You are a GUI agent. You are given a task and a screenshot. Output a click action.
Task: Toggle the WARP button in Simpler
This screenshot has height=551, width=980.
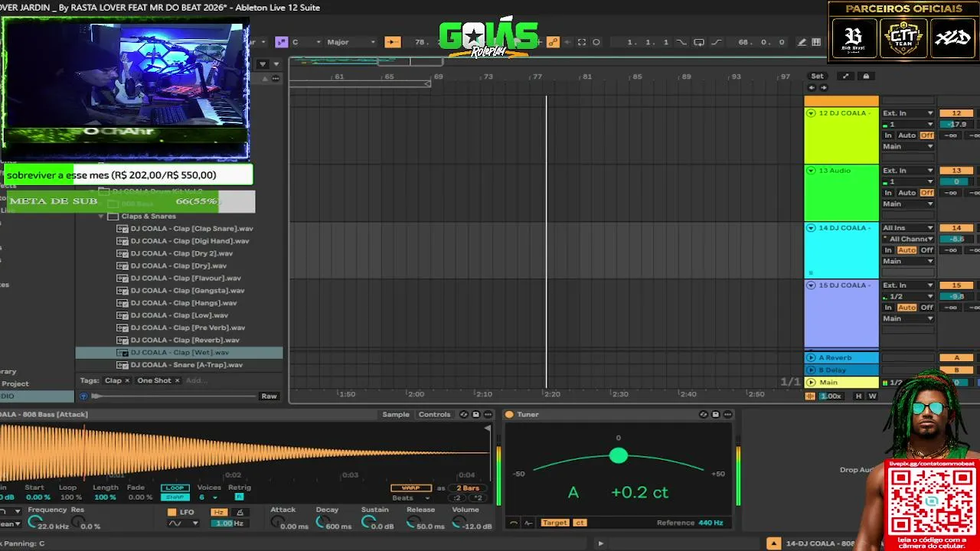click(411, 487)
